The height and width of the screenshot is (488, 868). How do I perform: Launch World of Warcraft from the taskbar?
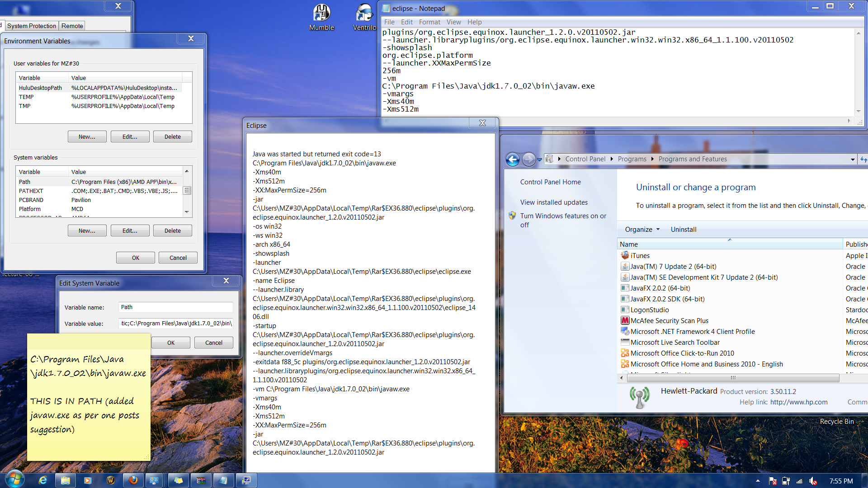pyautogui.click(x=111, y=480)
